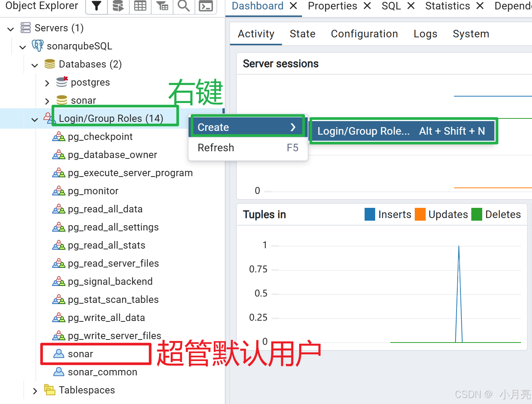The width and height of the screenshot is (532, 404).
Task: Collapse the Login/Group Roles (14) node
Action: tap(35, 119)
